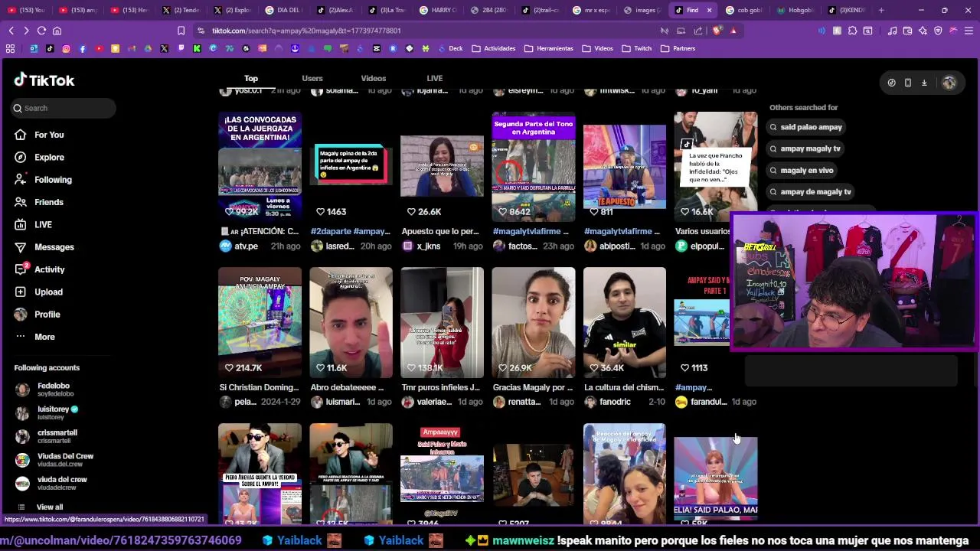Switch to the Top results tab
980x551 pixels.
pyautogui.click(x=251, y=78)
